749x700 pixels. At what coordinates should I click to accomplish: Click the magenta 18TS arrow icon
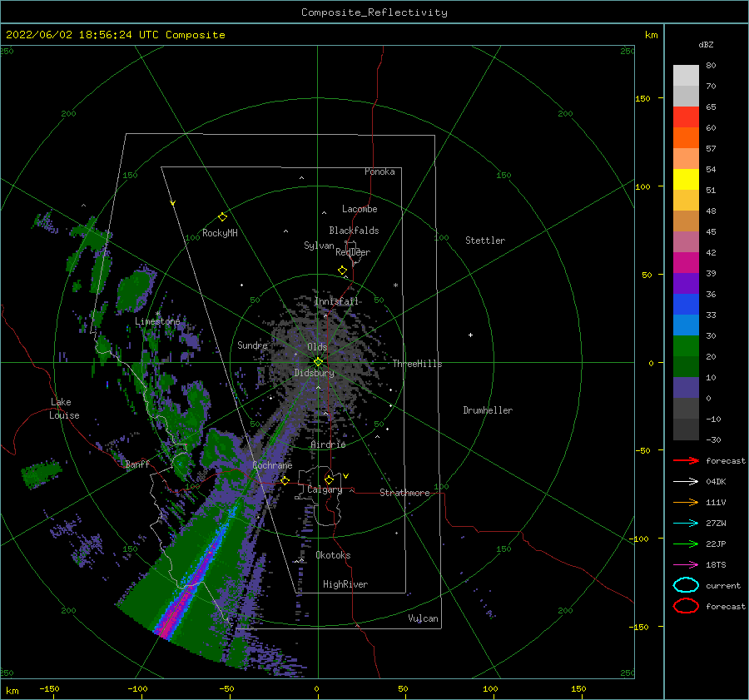(686, 565)
